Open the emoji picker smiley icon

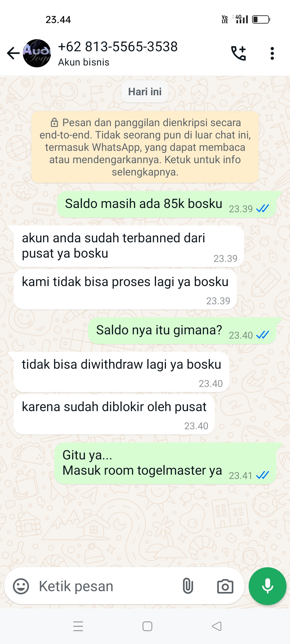[21, 586]
